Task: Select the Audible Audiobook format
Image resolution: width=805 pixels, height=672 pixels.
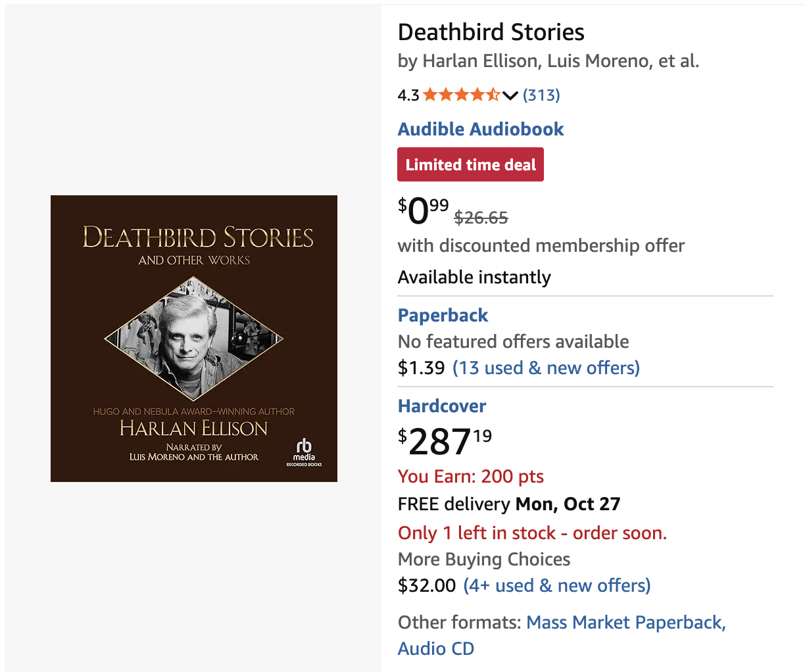Action: coord(481,129)
